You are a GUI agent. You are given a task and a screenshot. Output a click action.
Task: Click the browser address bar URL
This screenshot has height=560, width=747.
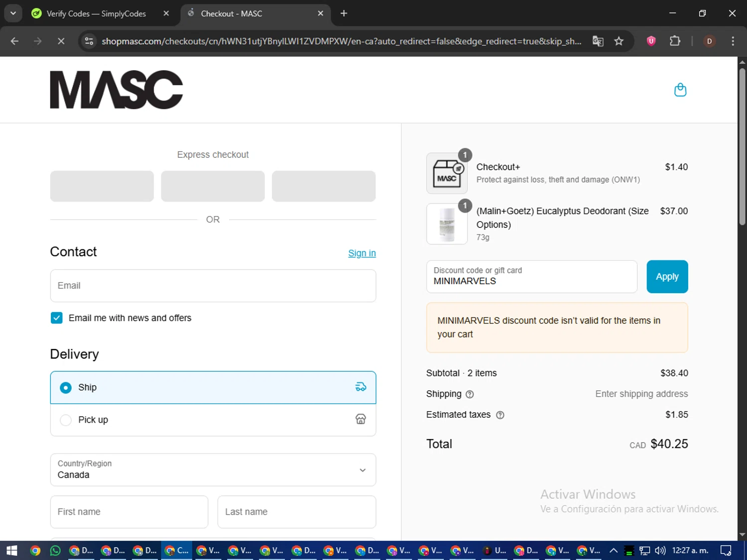coord(341,41)
